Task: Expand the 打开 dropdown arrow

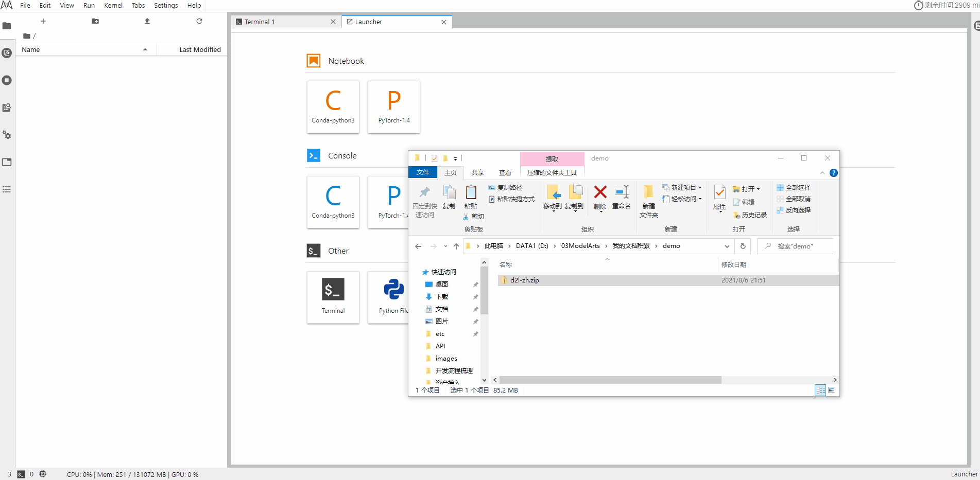Action: pos(758,189)
